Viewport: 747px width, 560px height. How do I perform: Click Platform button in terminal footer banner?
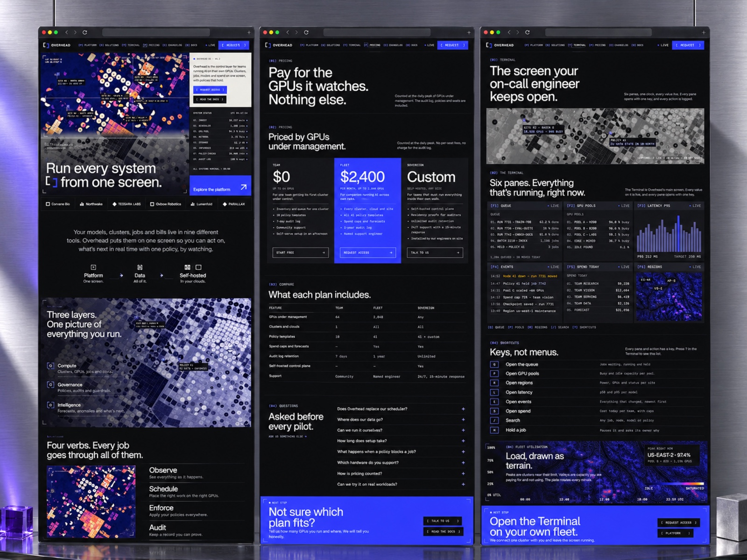point(676,533)
